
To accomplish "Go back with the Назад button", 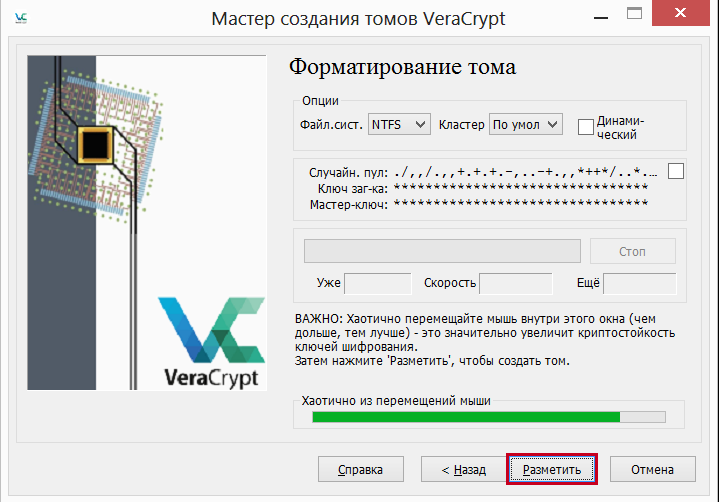I will coord(464,469).
